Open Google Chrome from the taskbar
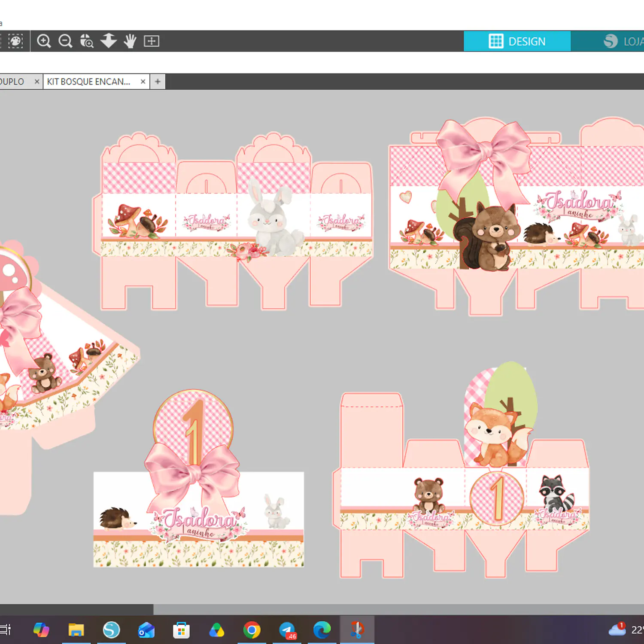 tap(252, 630)
